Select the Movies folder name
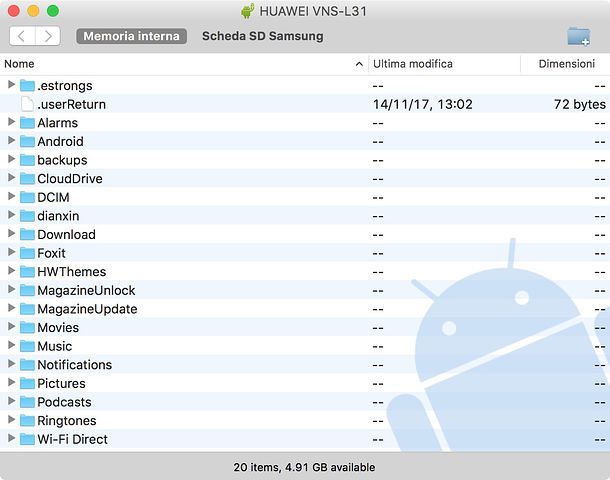 point(58,328)
